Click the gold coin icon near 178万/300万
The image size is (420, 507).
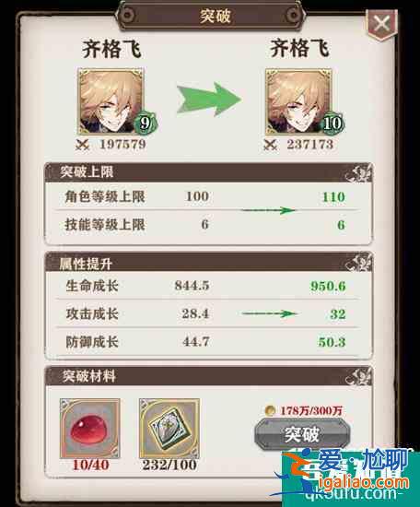pyautogui.click(x=270, y=410)
